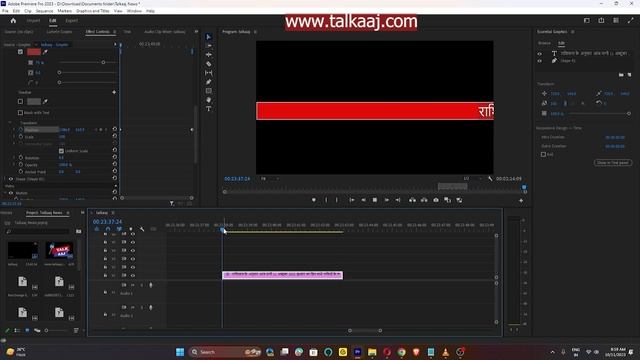640x360 pixels.
Task: Go to the Home screen icon
Action: tap(13, 20)
